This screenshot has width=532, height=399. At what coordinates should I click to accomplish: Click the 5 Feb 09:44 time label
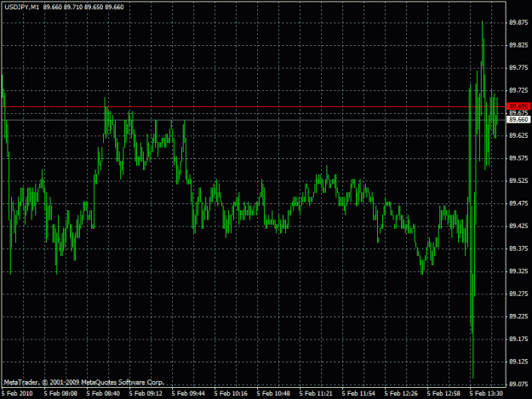[x=188, y=393]
